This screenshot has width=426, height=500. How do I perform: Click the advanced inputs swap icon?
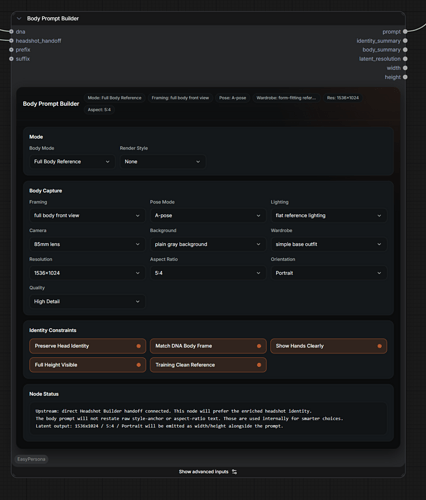pos(234,472)
